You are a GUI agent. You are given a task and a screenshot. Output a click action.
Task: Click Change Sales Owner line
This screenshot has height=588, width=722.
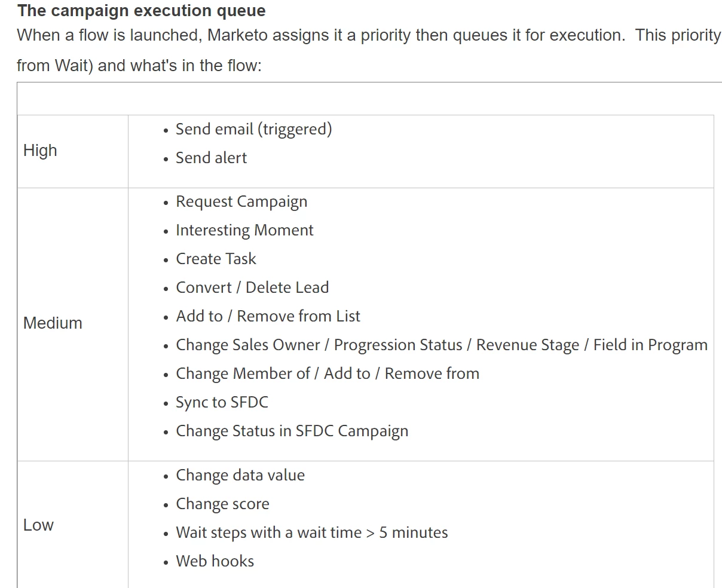click(442, 345)
